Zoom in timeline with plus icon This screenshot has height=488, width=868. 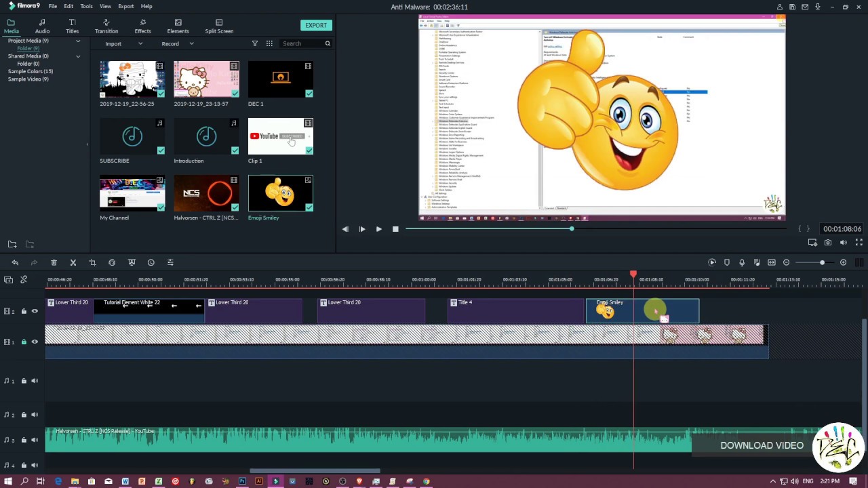844,262
